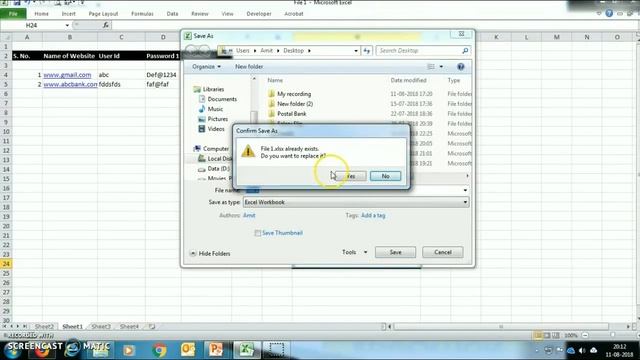The image size is (640, 360).
Task: Open www.abcbank.com link in cell B5
Action: (70, 84)
